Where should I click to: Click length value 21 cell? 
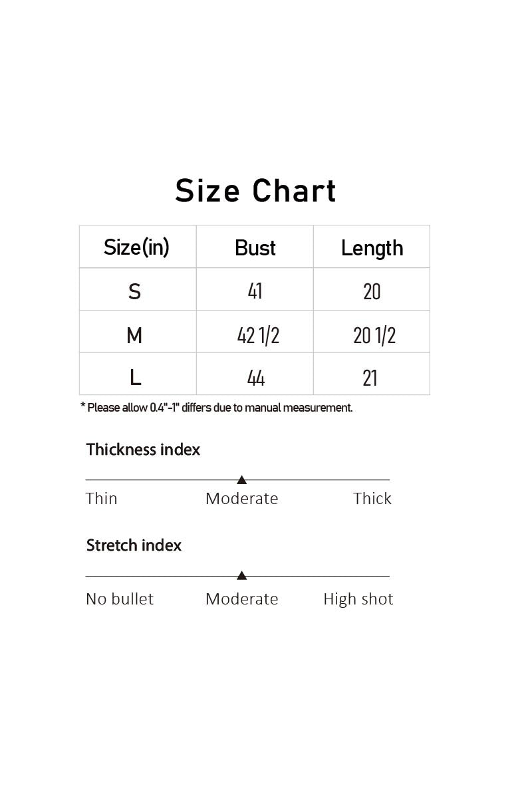click(x=372, y=374)
